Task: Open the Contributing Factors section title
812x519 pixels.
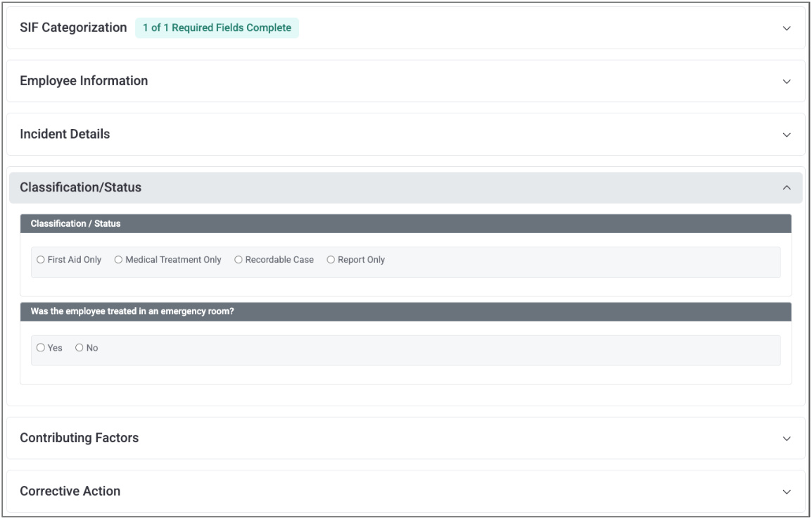Action: coord(79,438)
